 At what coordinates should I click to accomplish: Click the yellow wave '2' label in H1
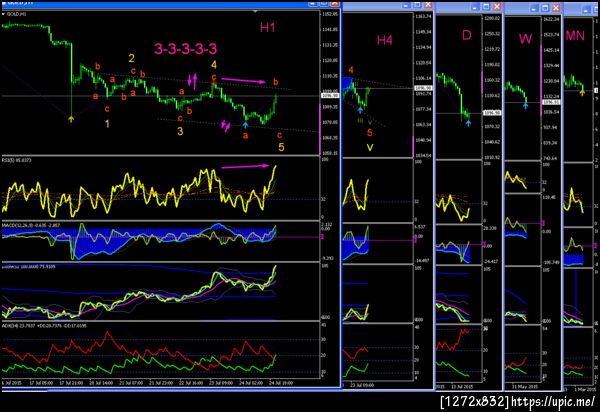131,58
